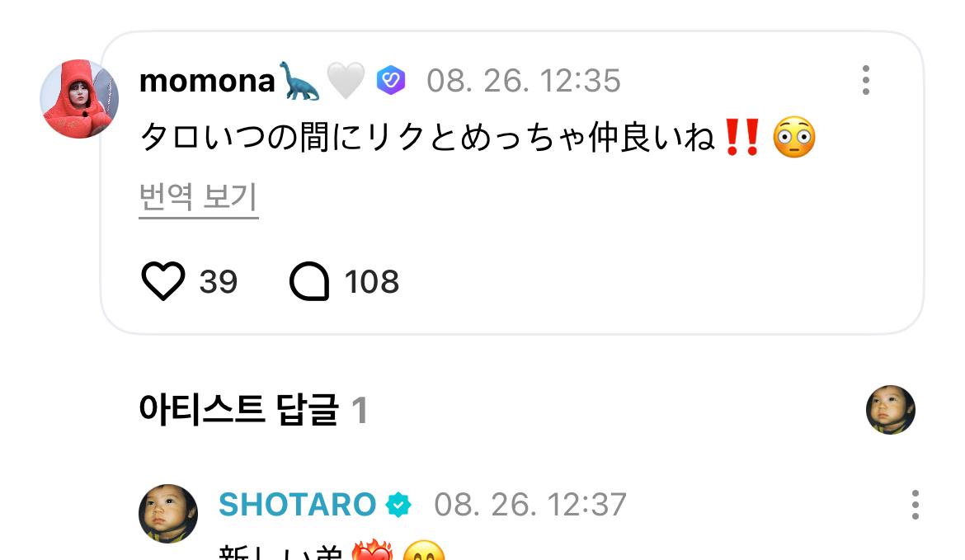Tap momona's Japanese post text

[478, 137]
